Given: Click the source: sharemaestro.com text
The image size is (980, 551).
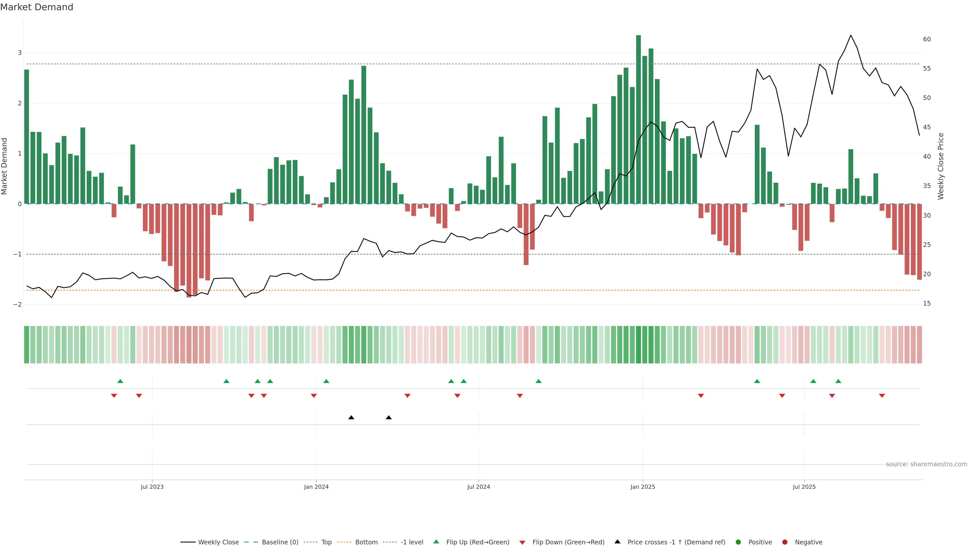Looking at the screenshot, I should [926, 464].
